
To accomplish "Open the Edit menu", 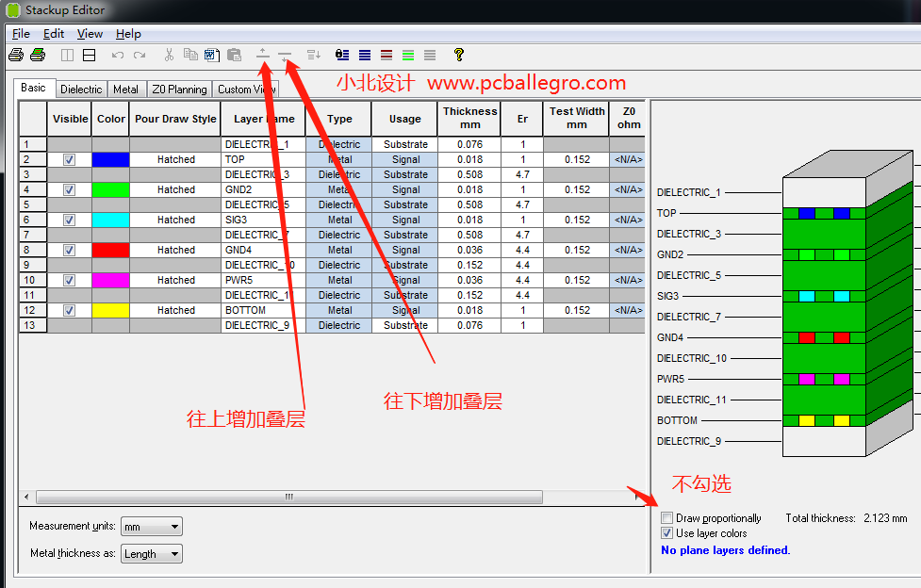I will pos(54,34).
